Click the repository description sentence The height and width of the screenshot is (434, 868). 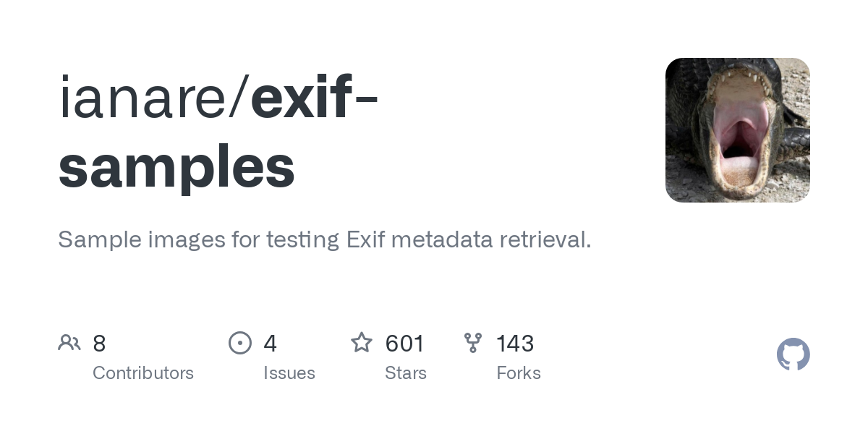click(324, 239)
